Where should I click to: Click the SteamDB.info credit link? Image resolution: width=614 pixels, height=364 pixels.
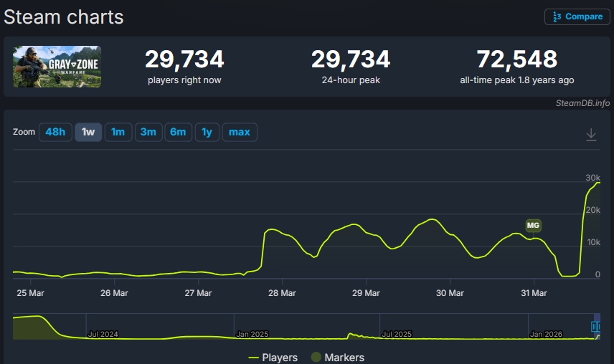tap(582, 103)
